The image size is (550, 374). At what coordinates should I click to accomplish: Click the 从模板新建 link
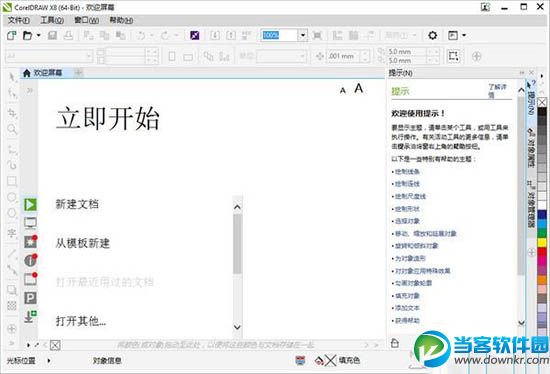click(x=83, y=243)
